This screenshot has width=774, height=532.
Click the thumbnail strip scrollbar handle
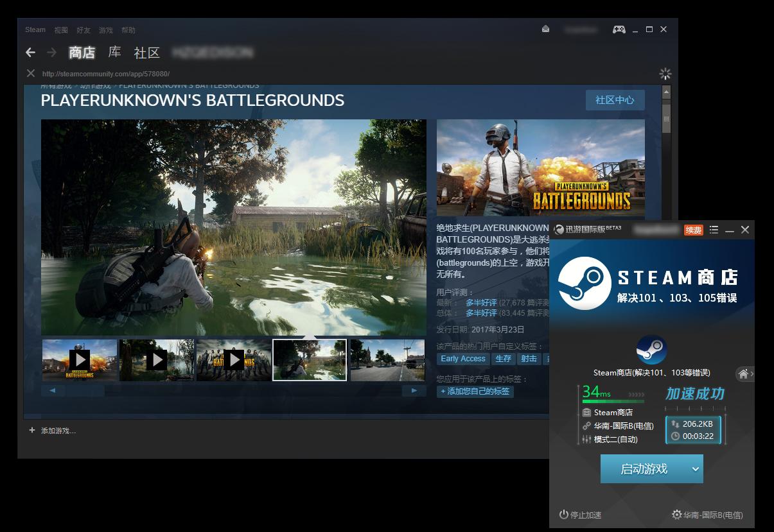point(84,390)
